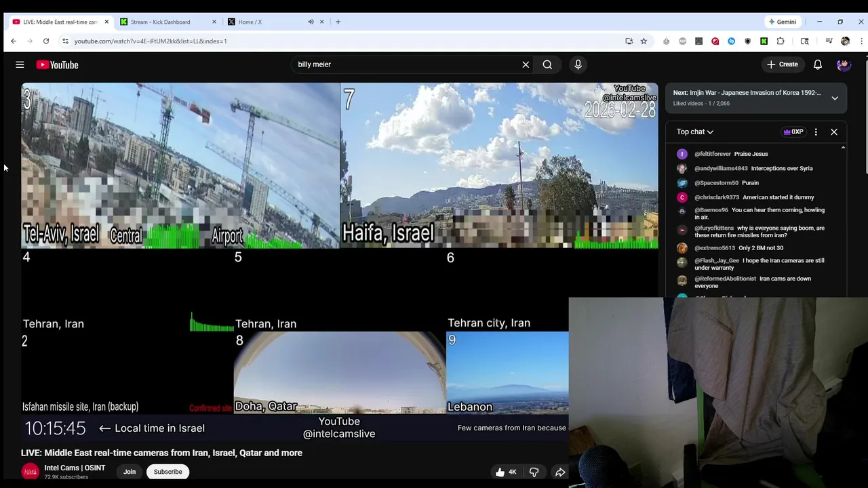
Task: Expand the Next playlist panel chevron
Action: click(x=835, y=98)
